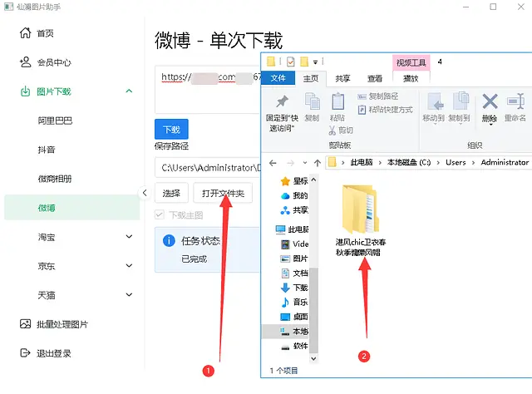This screenshot has width=532, height=394.
Task: Maximize the 仙瀾图片助手 window
Action: [493, 7]
